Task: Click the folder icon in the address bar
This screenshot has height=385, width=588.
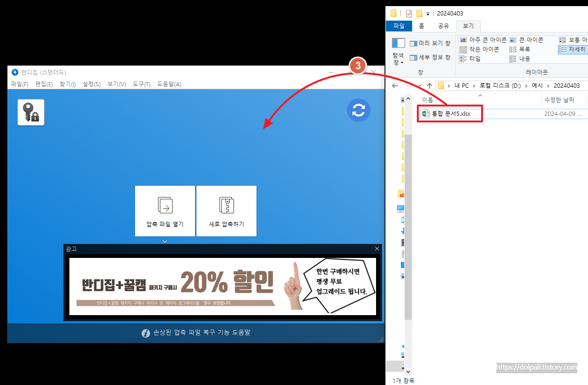Action: tap(441, 86)
